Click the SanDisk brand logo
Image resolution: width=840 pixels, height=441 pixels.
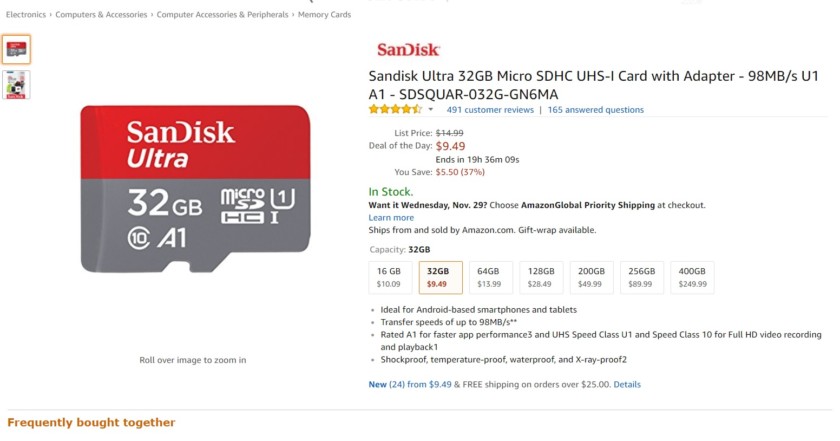pos(408,50)
